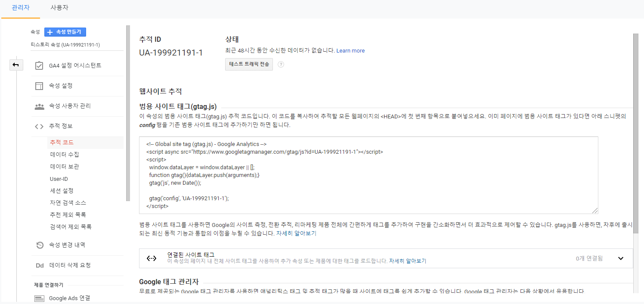Click the GA4 setup assistant checklist icon

click(x=39, y=65)
